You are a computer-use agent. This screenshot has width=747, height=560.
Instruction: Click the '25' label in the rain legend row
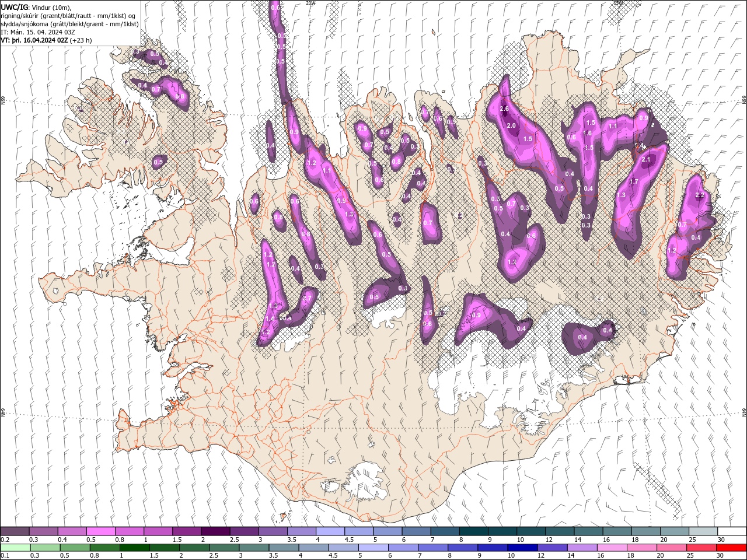691,556
